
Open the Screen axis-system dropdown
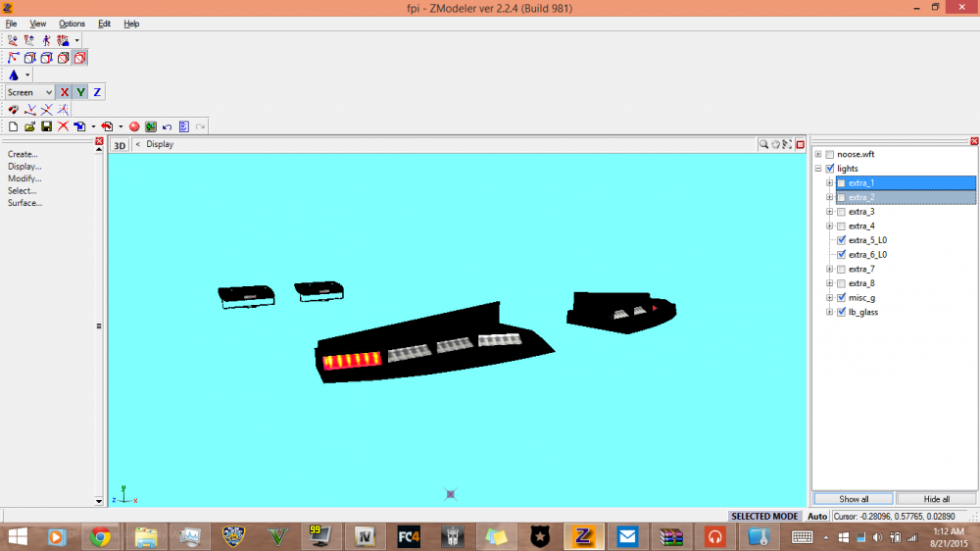point(29,92)
